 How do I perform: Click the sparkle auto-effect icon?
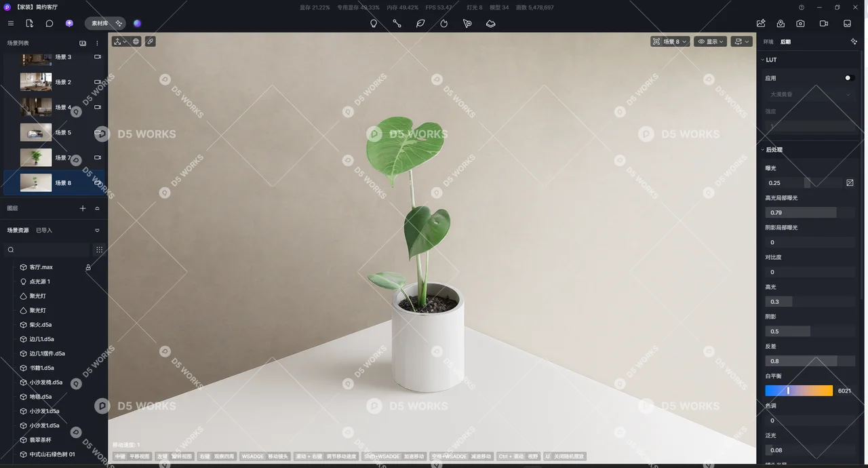[x=854, y=41]
